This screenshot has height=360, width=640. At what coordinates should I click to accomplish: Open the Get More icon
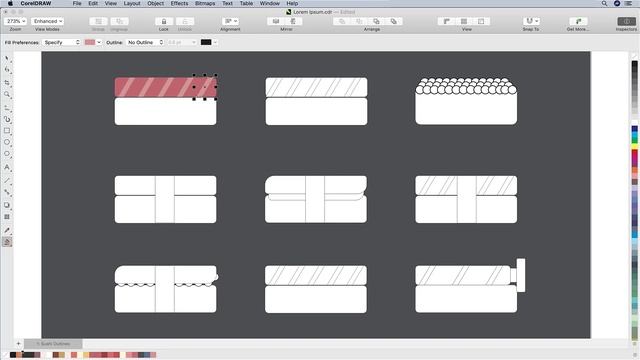pyautogui.click(x=578, y=21)
